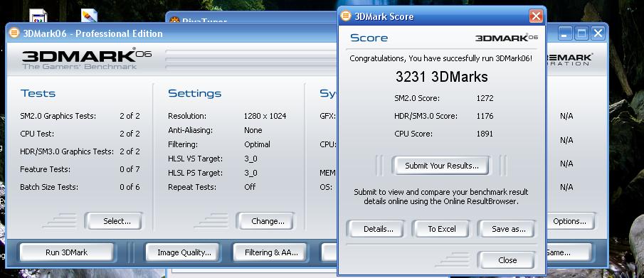644x278 pixels.
Task: Click the 3DMark06 title bar orange icon
Action: click(14, 33)
